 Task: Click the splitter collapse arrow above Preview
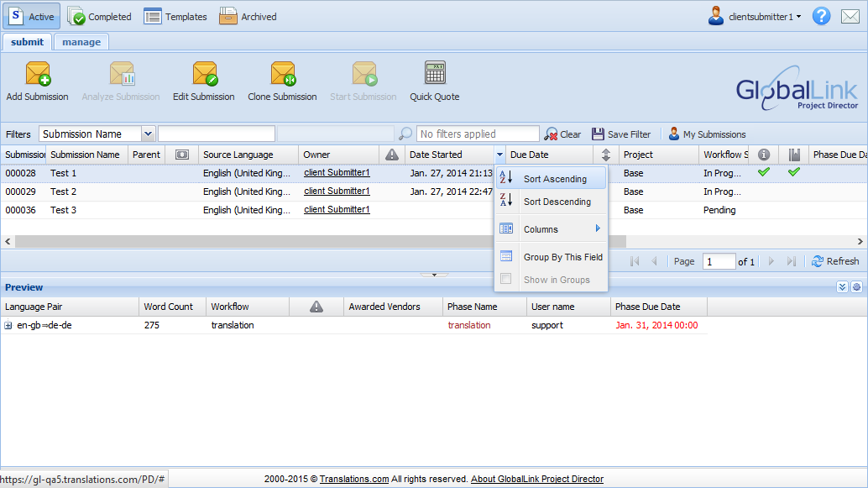pos(434,275)
